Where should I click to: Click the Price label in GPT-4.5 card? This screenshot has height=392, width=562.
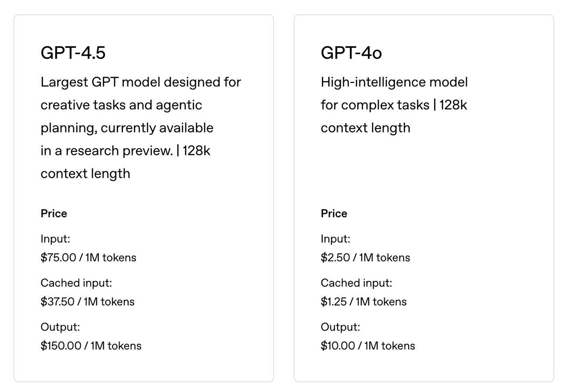point(54,214)
